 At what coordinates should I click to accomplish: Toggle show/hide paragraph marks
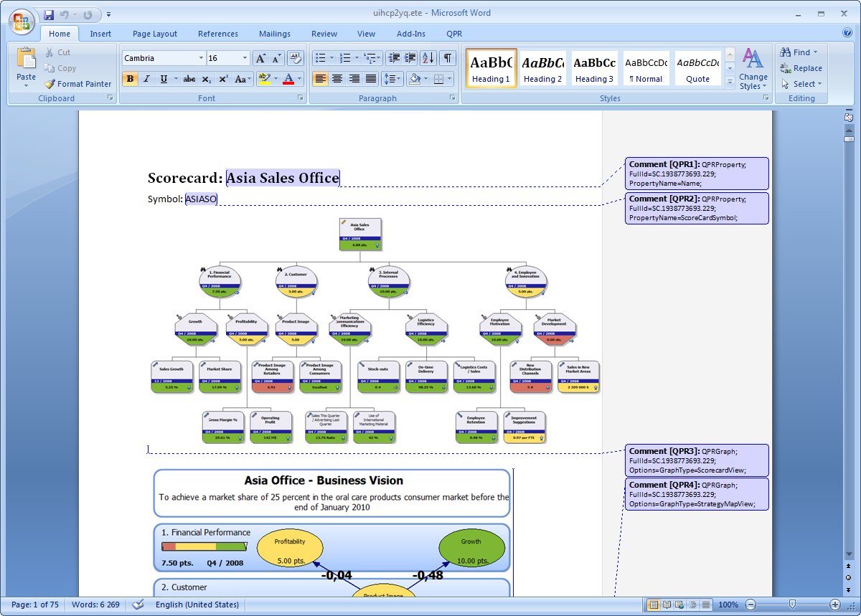point(447,58)
